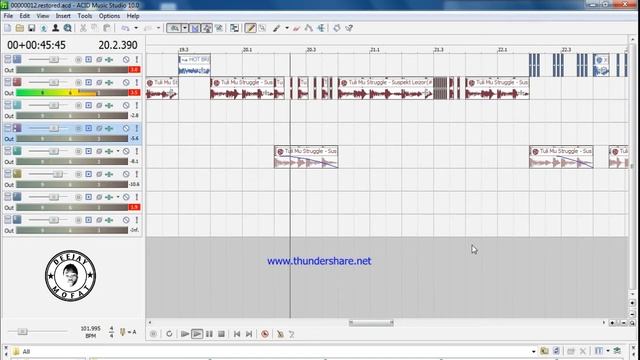640x360 pixels.
Task: Open the View menu
Action: [x=43, y=16]
